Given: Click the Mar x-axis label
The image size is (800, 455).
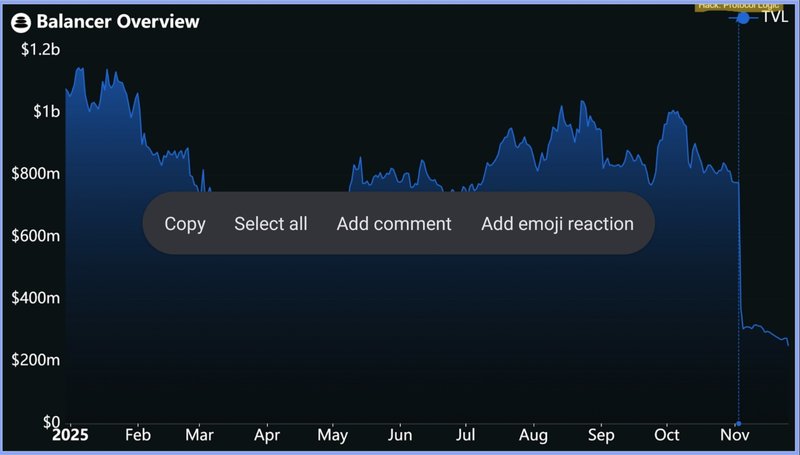Looking at the screenshot, I should pyautogui.click(x=199, y=435).
